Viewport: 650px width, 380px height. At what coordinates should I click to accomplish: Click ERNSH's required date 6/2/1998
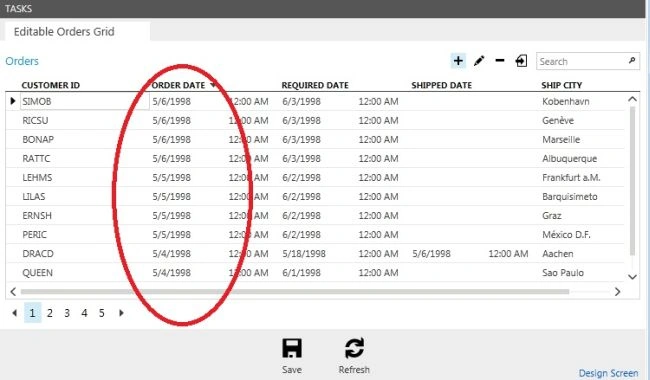pos(301,215)
